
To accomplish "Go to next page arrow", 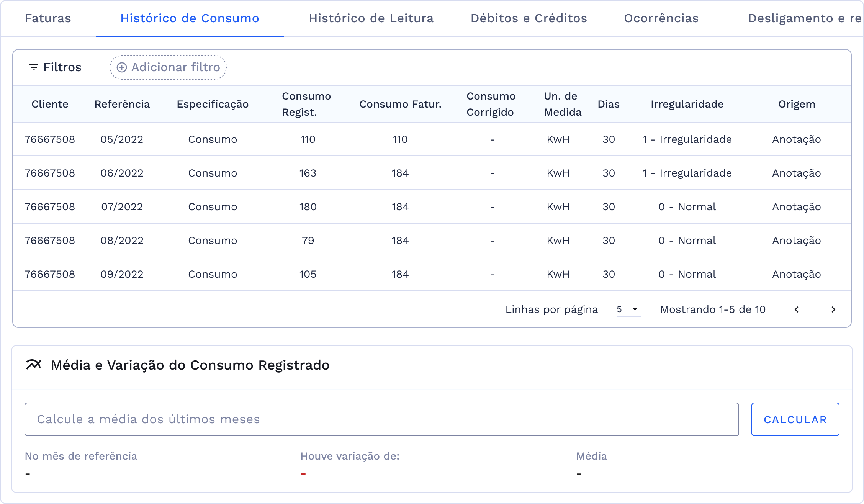I will click(833, 310).
